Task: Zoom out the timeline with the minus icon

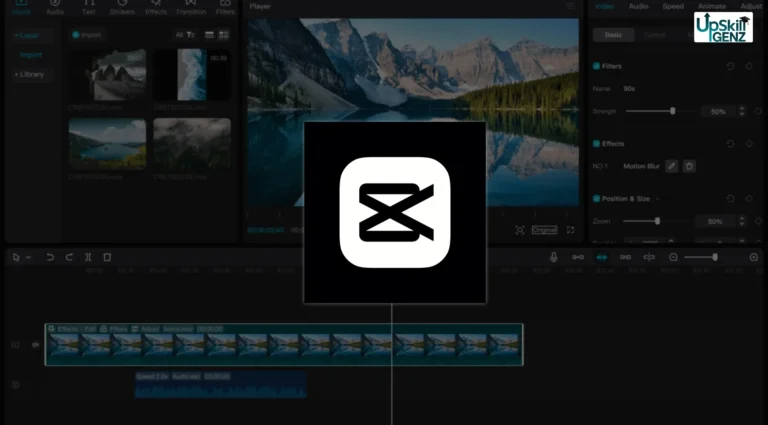Action: pyautogui.click(x=673, y=258)
